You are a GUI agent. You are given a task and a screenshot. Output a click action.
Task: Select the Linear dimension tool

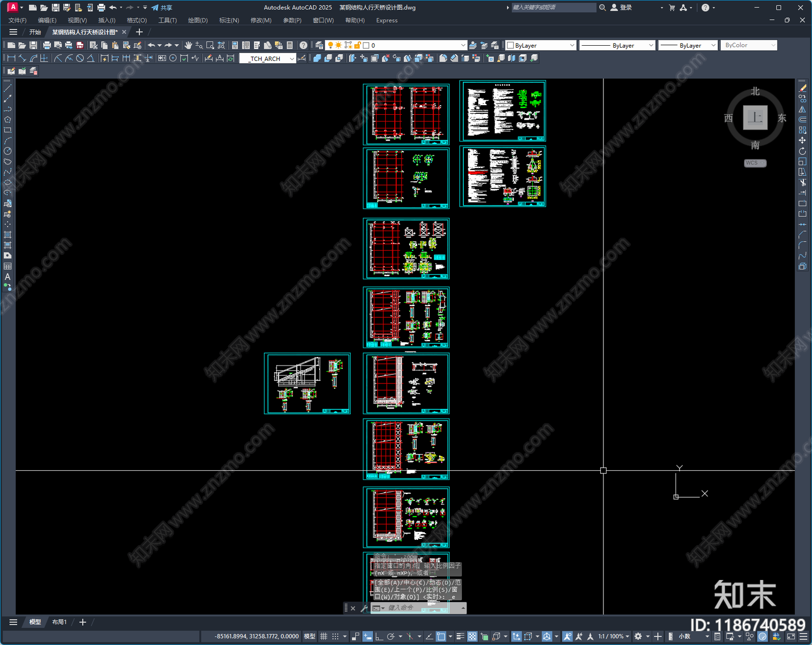(11, 58)
